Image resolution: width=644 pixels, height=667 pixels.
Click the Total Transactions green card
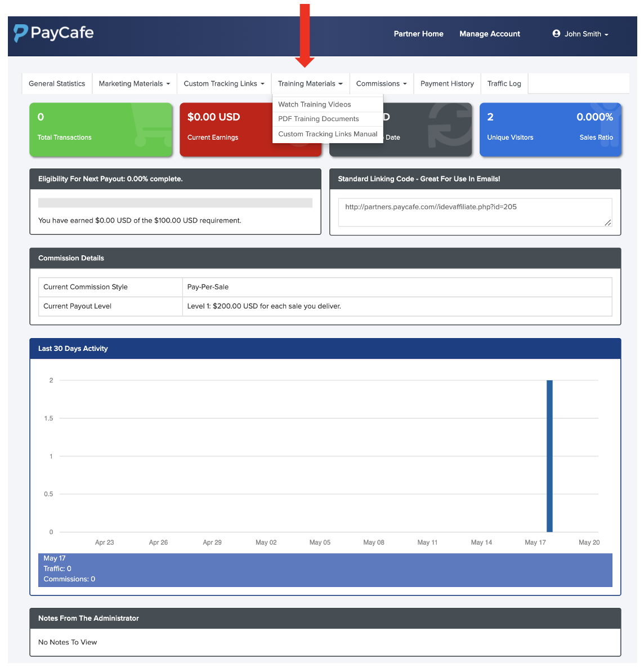click(101, 130)
